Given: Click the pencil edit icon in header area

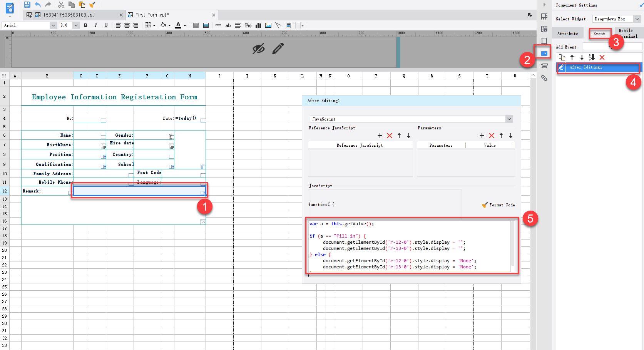Looking at the screenshot, I should pos(278,49).
